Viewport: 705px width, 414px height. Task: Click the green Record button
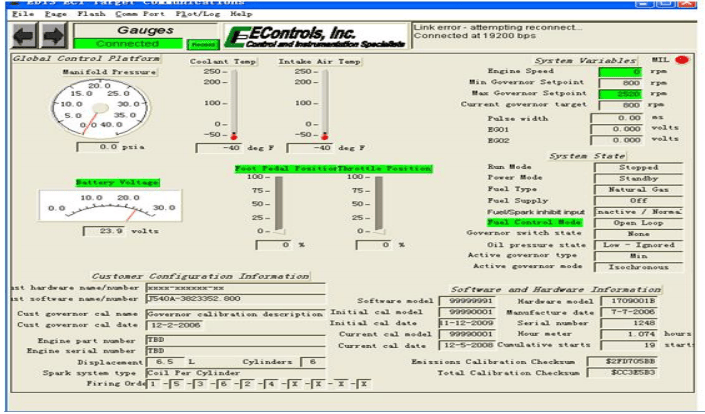coord(203,44)
